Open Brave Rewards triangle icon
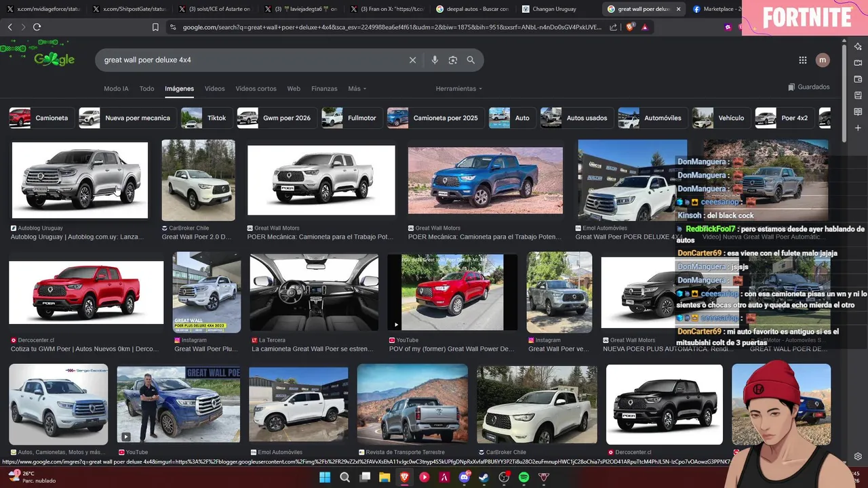This screenshot has height=488, width=868. (644, 27)
